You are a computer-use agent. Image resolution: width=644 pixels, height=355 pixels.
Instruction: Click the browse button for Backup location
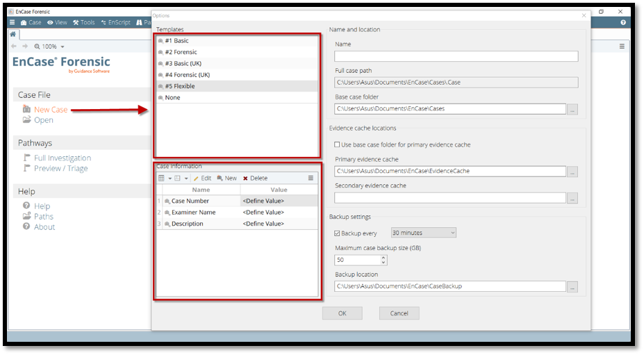[572, 286]
